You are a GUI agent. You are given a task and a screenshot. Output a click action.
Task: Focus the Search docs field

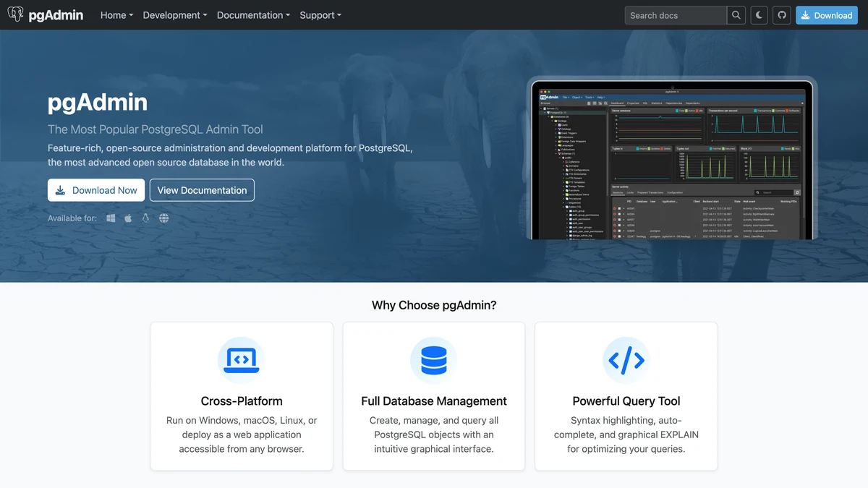click(x=676, y=15)
